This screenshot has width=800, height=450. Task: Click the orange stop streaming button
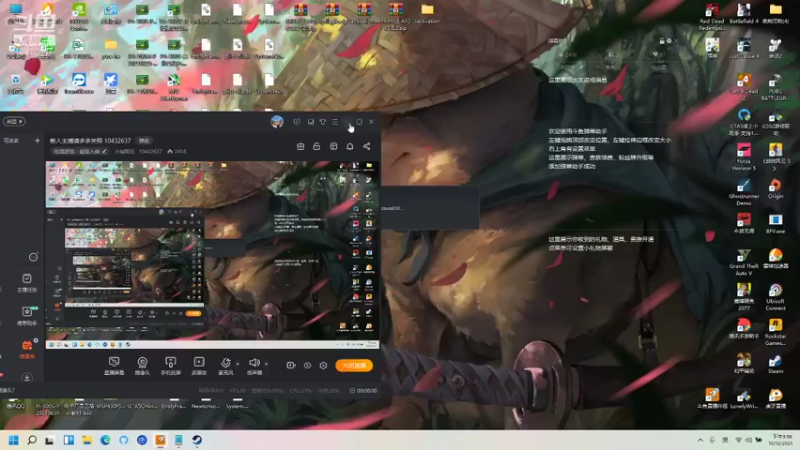pos(354,365)
